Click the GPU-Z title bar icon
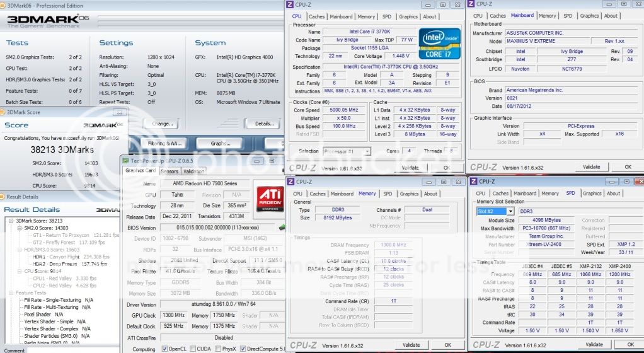Viewport: 644px width, 353px height. pyautogui.click(x=126, y=161)
